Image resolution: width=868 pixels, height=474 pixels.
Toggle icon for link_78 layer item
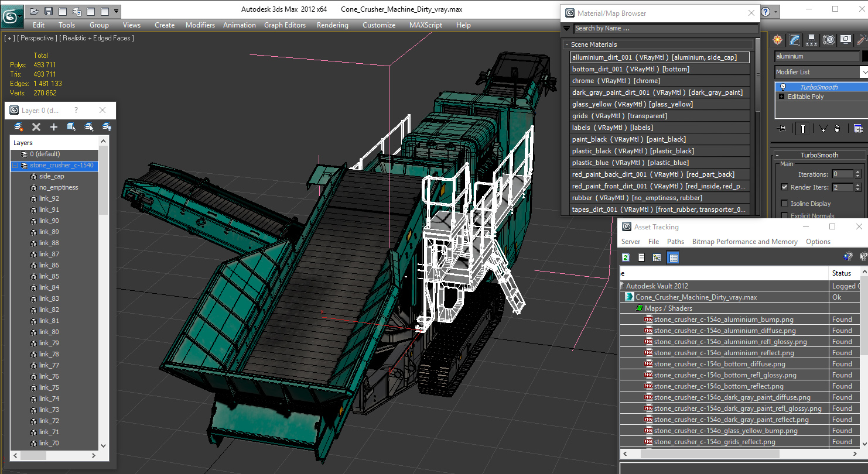point(33,354)
